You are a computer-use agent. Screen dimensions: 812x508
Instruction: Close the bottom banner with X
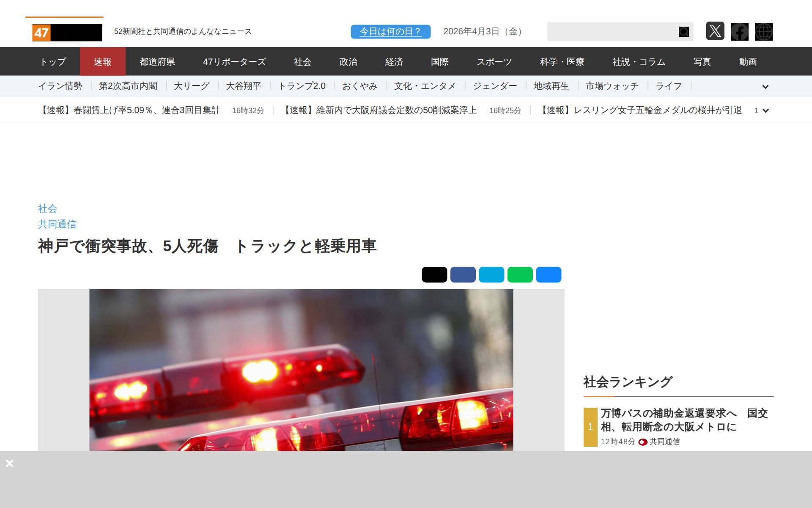(x=9, y=463)
